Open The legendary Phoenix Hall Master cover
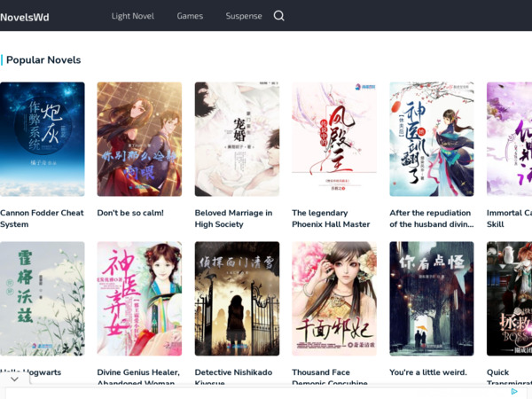Viewport: 532px width, 399px height. pos(334,139)
